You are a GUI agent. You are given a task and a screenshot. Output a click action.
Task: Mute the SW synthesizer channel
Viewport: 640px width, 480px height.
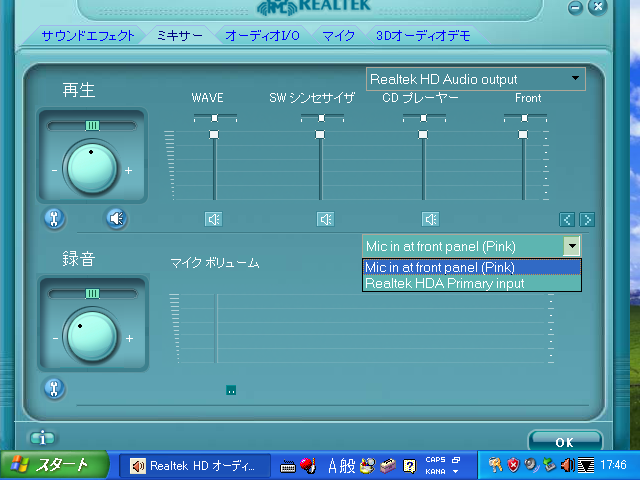click(x=325, y=219)
